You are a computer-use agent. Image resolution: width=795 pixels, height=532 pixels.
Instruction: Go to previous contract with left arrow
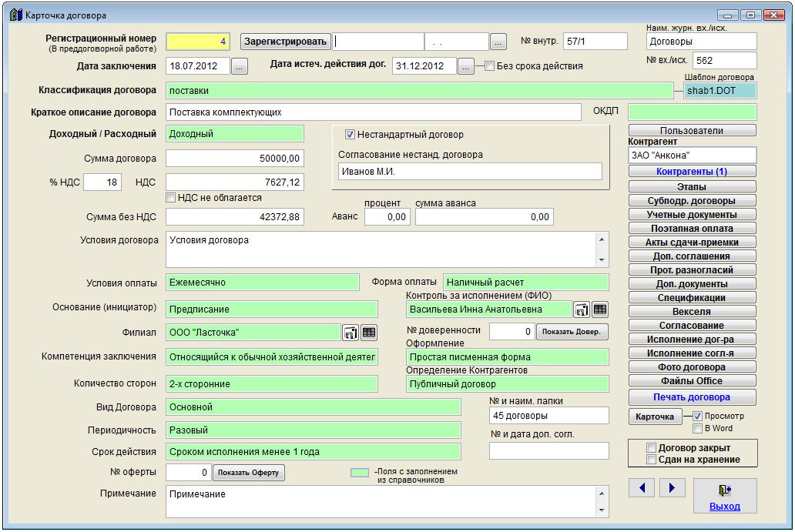(642, 487)
